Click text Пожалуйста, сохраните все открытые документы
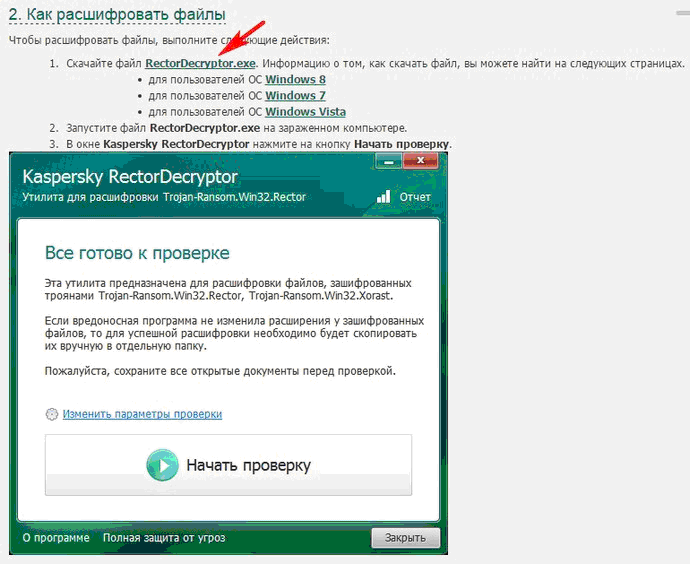Screen dimensions: 690x564 coord(220,371)
